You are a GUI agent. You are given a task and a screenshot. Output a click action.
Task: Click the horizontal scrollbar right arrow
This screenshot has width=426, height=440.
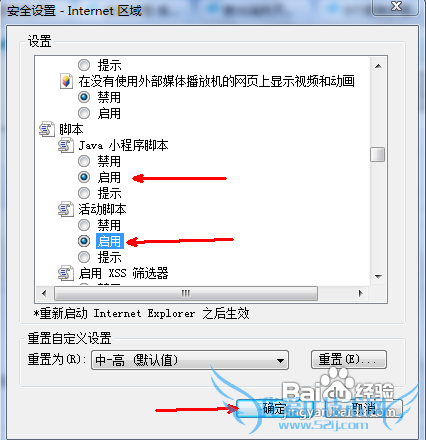tap(360, 293)
